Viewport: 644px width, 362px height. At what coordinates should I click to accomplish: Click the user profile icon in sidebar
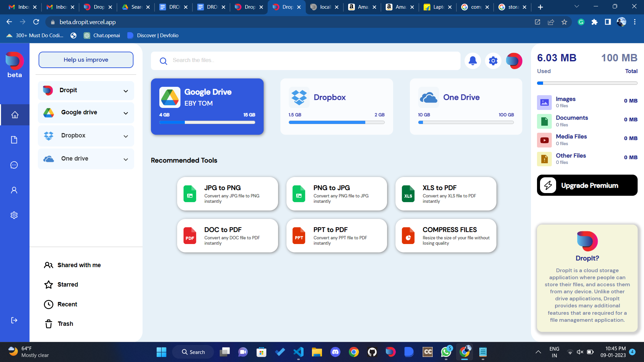14,190
